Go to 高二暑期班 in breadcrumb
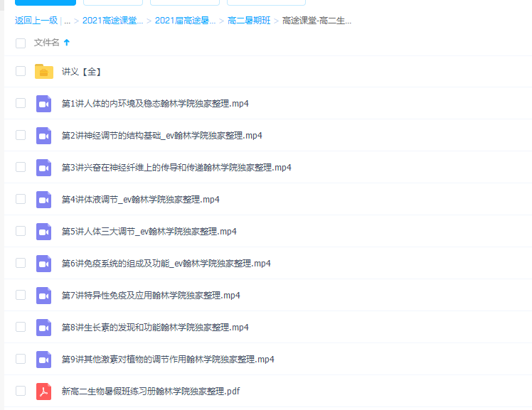532x410 pixels. coord(249,21)
